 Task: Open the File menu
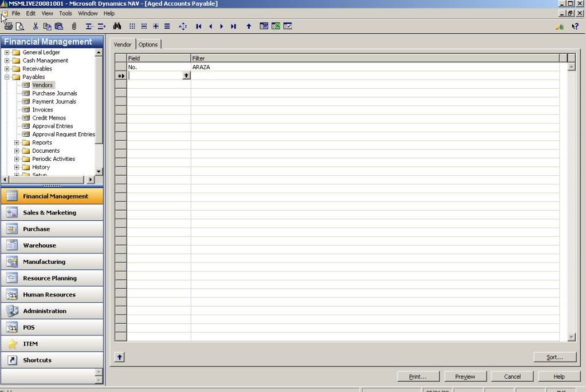point(16,13)
